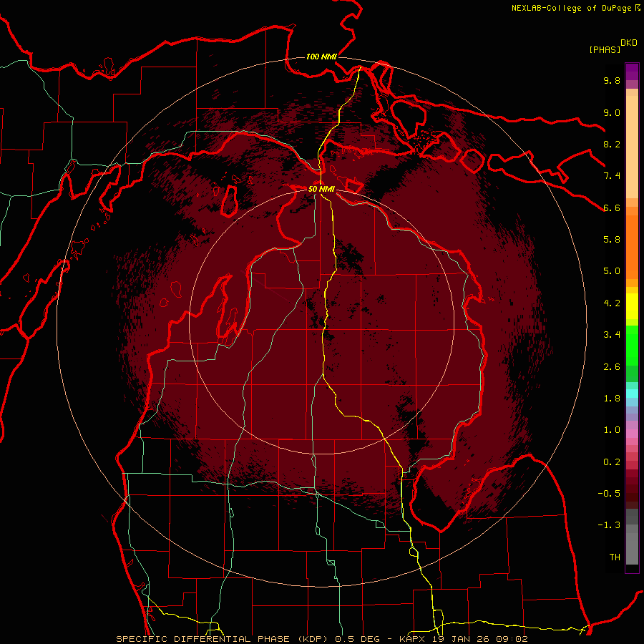The height and width of the screenshot is (644, 644).
Task: Click the TH label on the color scale
Action: 615,557
